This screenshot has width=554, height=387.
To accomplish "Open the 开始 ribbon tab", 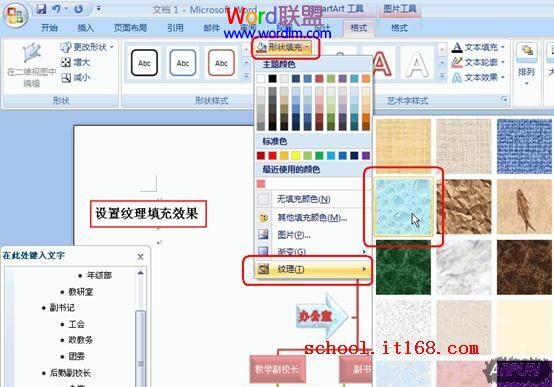I will point(49,28).
